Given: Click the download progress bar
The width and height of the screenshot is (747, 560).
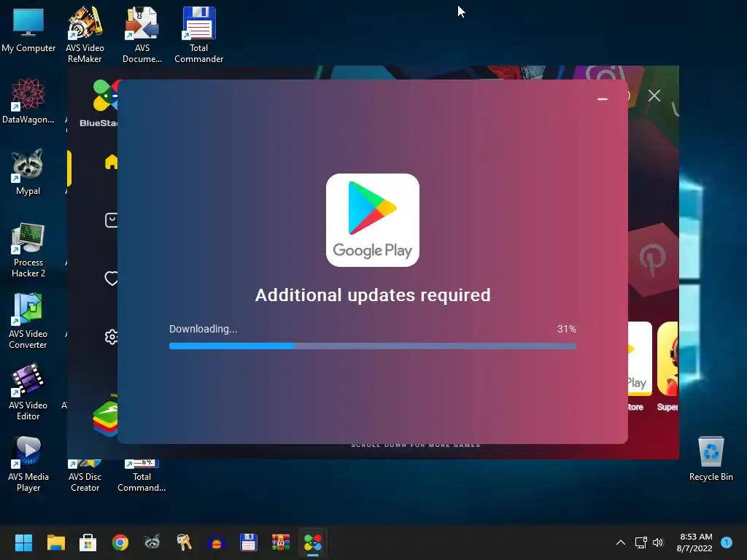Looking at the screenshot, I should point(373,346).
